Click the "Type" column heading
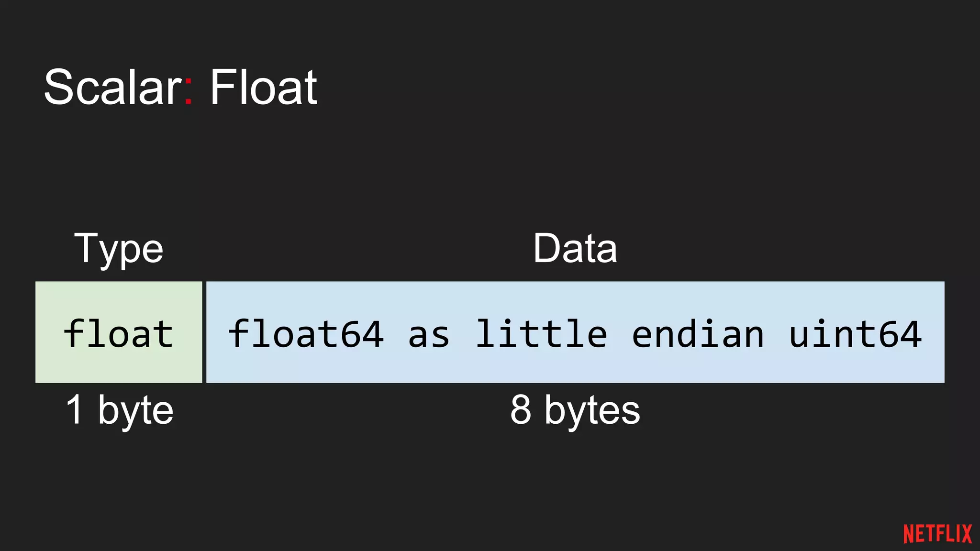980x551 pixels. coord(119,248)
